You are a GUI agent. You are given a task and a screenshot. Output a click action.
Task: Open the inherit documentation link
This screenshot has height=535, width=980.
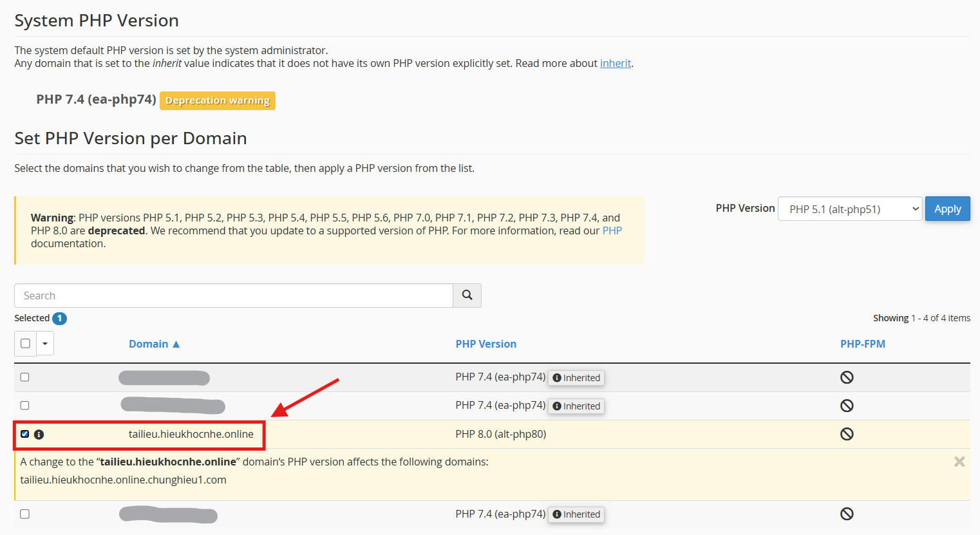(x=615, y=63)
